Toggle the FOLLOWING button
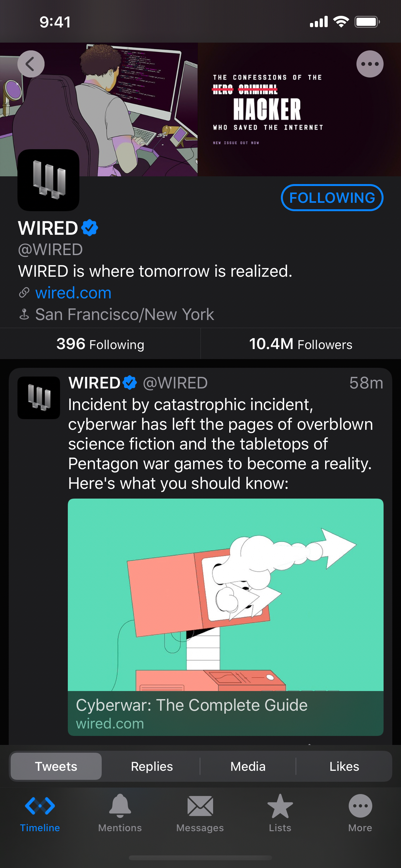401x868 pixels. [332, 198]
